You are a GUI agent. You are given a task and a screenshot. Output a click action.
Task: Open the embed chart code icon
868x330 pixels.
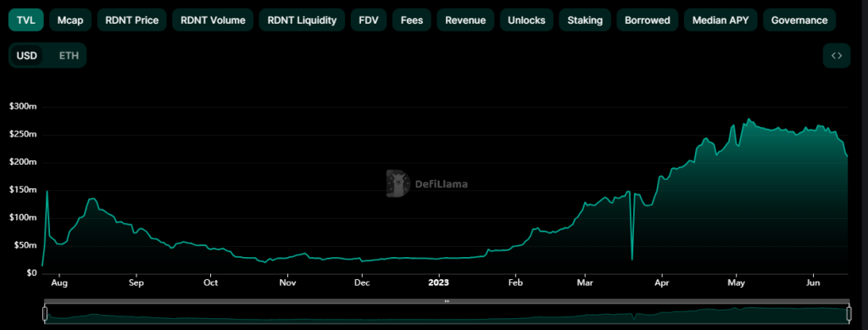point(836,55)
